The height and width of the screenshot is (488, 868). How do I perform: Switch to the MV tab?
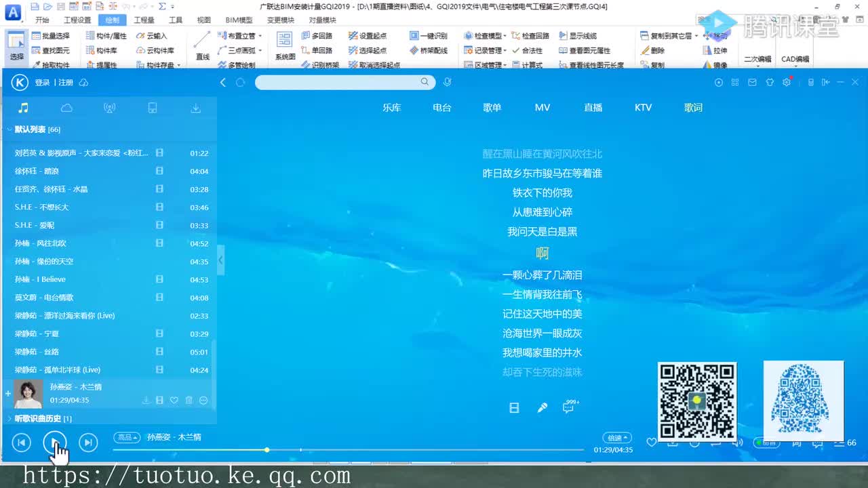click(x=542, y=108)
